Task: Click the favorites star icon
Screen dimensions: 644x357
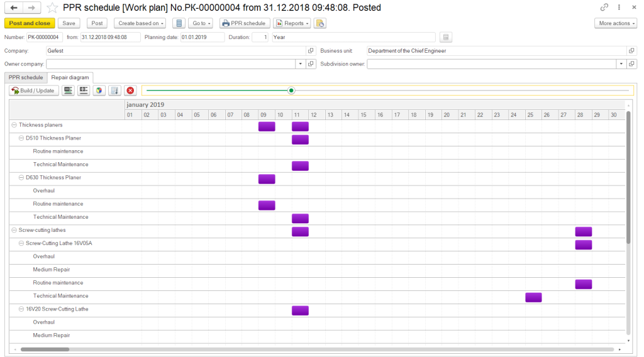Action: pos(53,8)
